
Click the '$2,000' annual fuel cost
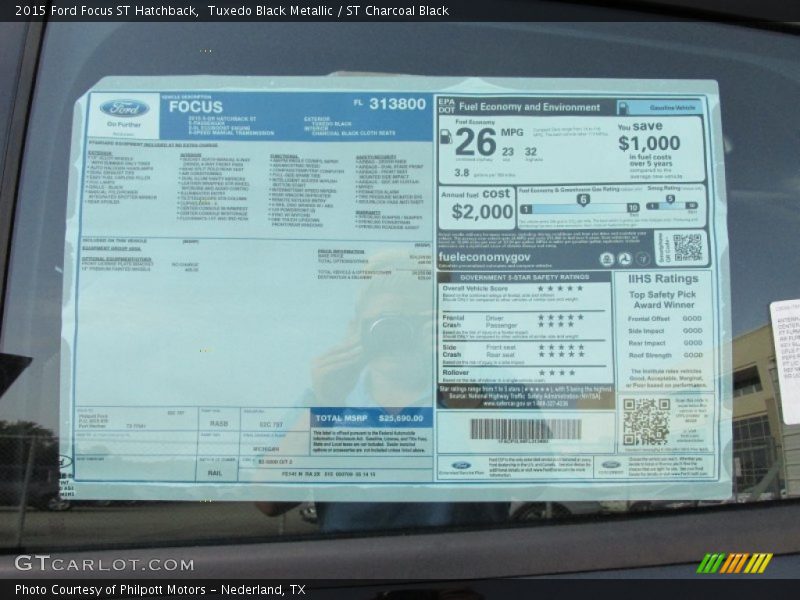[x=482, y=211]
